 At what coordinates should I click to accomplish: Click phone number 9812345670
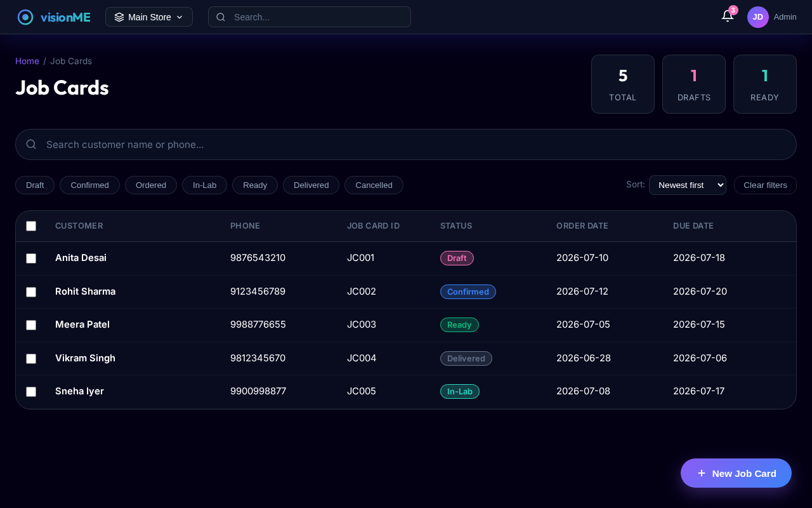pyautogui.click(x=258, y=358)
